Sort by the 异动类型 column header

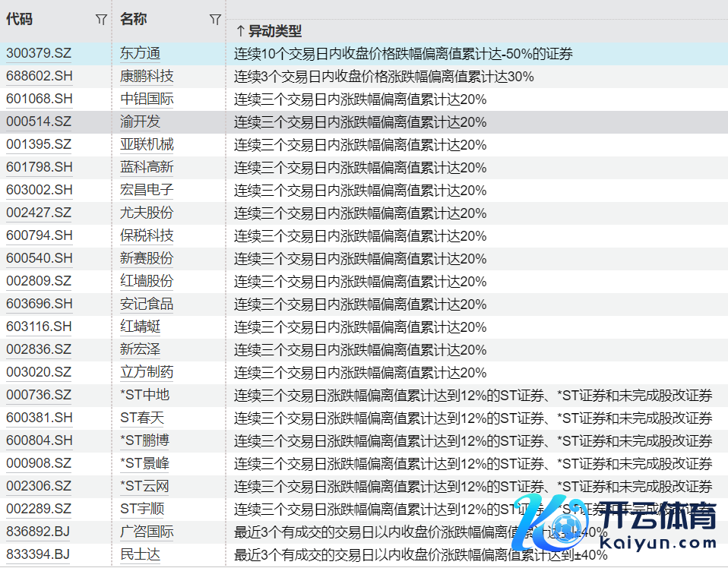[x=268, y=31]
